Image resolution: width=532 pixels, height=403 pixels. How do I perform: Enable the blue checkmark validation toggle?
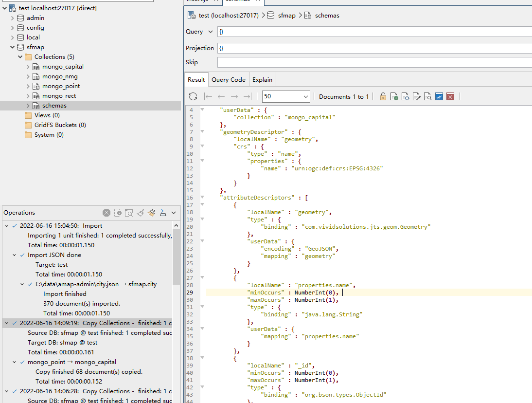pyautogui.click(x=439, y=96)
